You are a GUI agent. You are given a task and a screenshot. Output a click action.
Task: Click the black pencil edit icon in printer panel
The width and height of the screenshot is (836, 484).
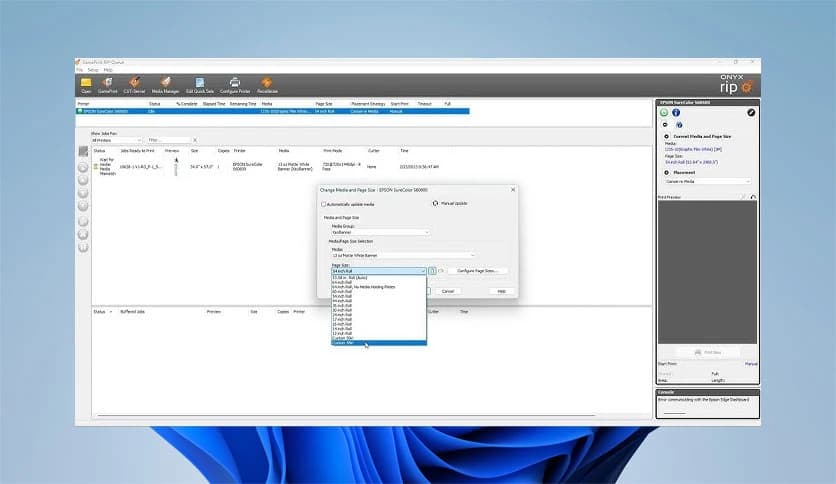pos(751,112)
